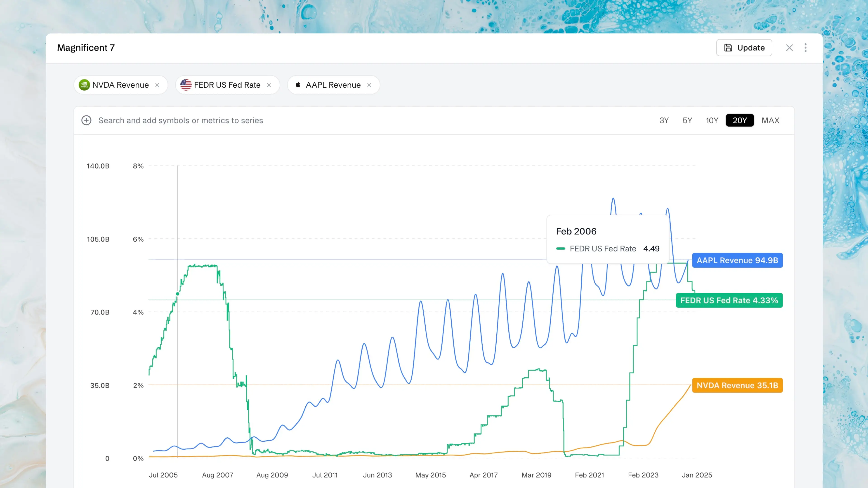Switch time range to 5Y

[x=687, y=120]
